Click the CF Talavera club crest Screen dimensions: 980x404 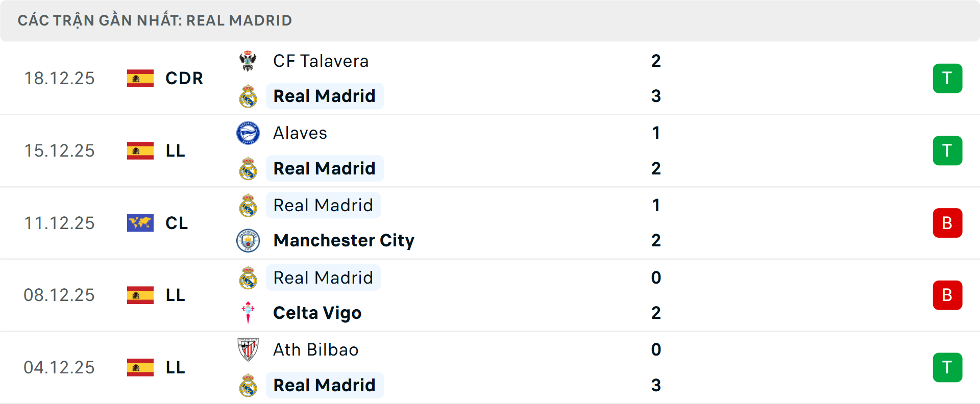249,60
